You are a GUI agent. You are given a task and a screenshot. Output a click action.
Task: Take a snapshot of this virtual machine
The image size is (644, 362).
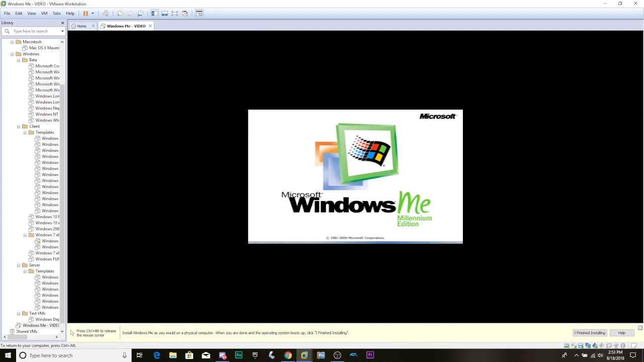120,14
